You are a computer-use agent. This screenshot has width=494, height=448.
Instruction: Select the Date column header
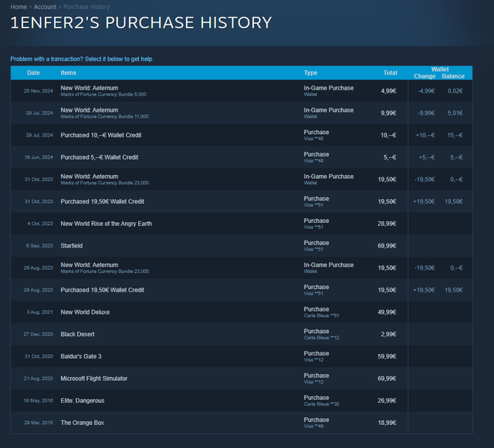click(33, 72)
